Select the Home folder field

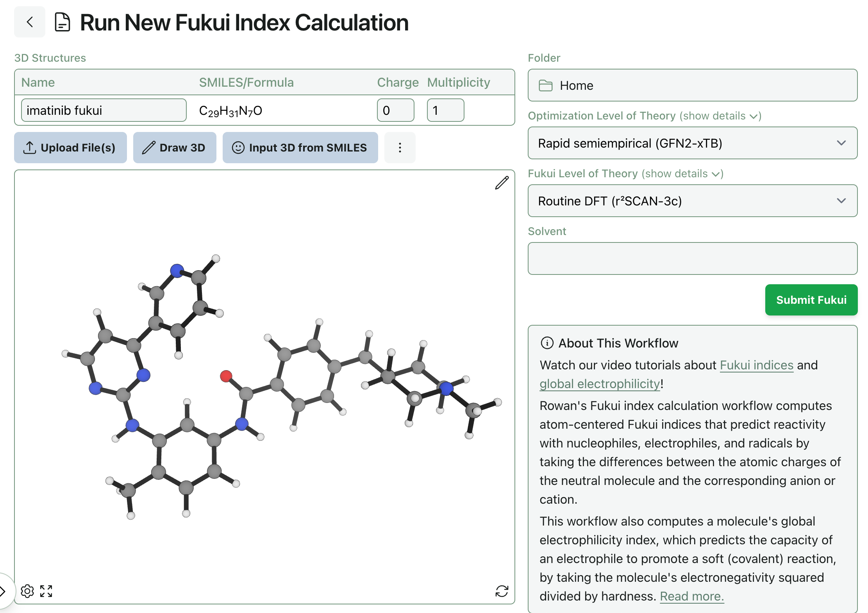coord(692,85)
